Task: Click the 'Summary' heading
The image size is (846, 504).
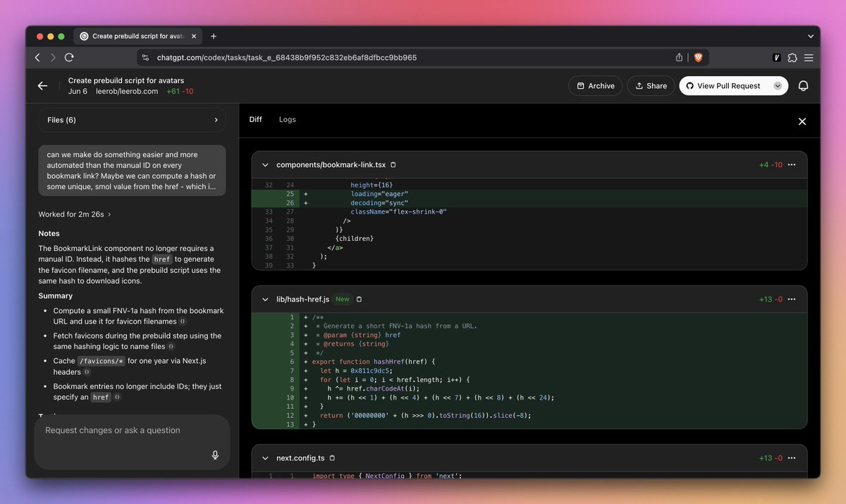Action: coord(56,296)
